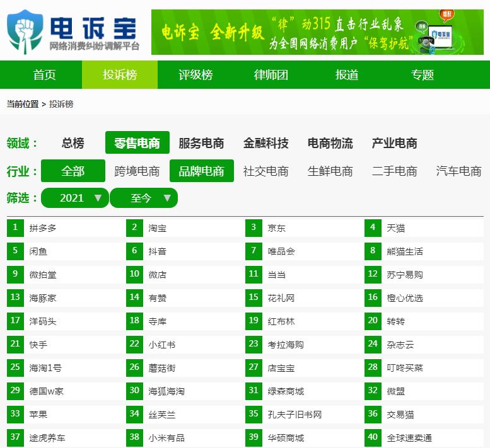
Task: Select 二手电商 industry filter
Action: tap(394, 171)
